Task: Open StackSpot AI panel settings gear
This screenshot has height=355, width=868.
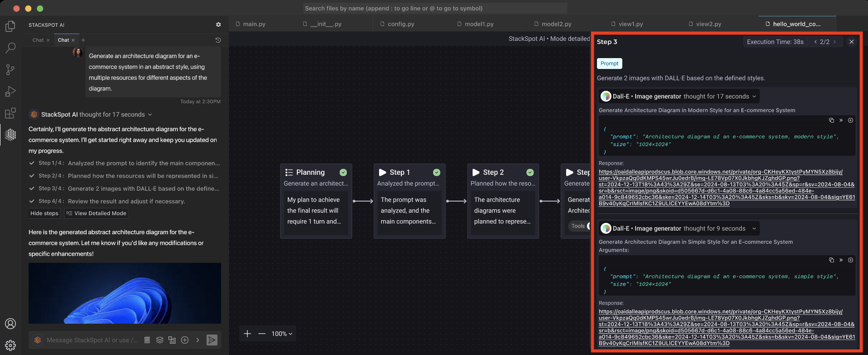Action: (218, 25)
